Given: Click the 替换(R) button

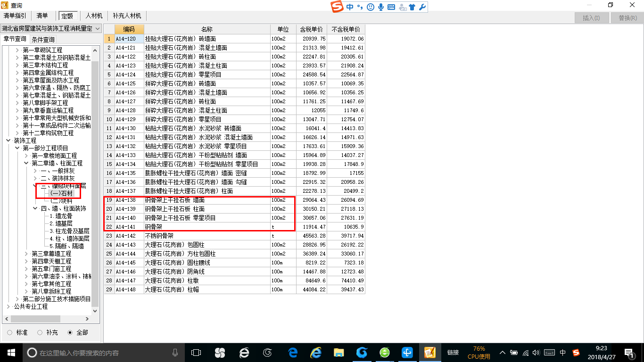Looking at the screenshot, I should click(627, 18).
